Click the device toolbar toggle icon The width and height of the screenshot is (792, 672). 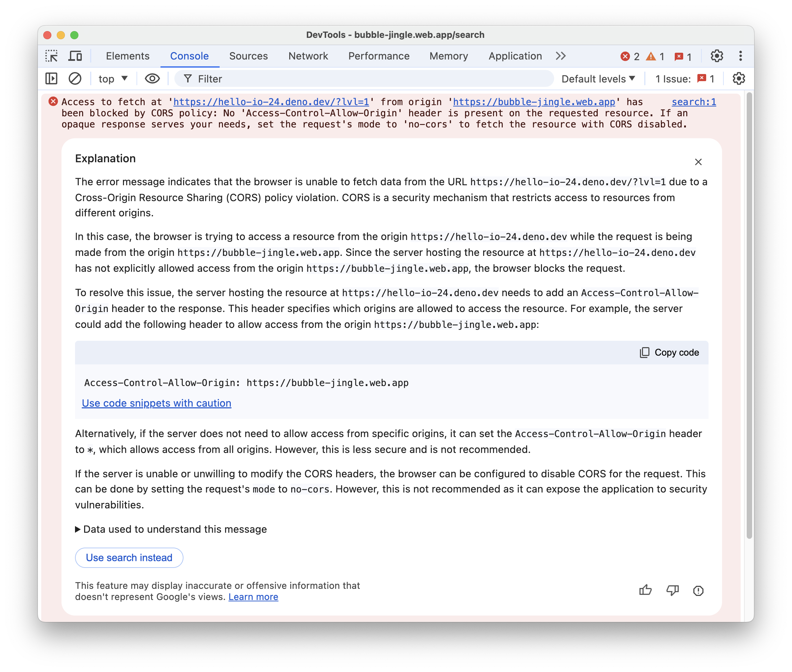75,56
